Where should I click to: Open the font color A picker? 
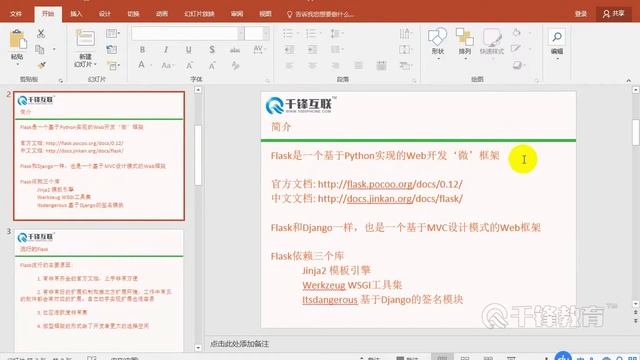[x=143, y=65]
